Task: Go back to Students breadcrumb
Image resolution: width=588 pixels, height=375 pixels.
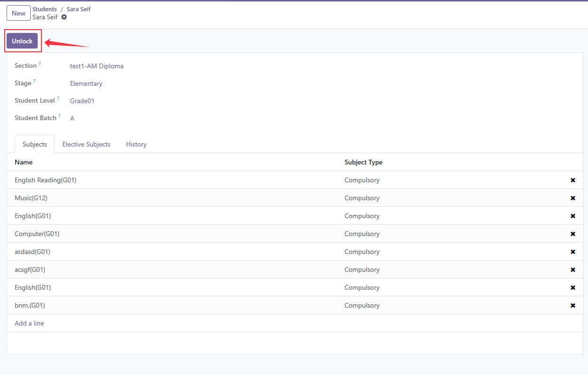Action: point(45,9)
